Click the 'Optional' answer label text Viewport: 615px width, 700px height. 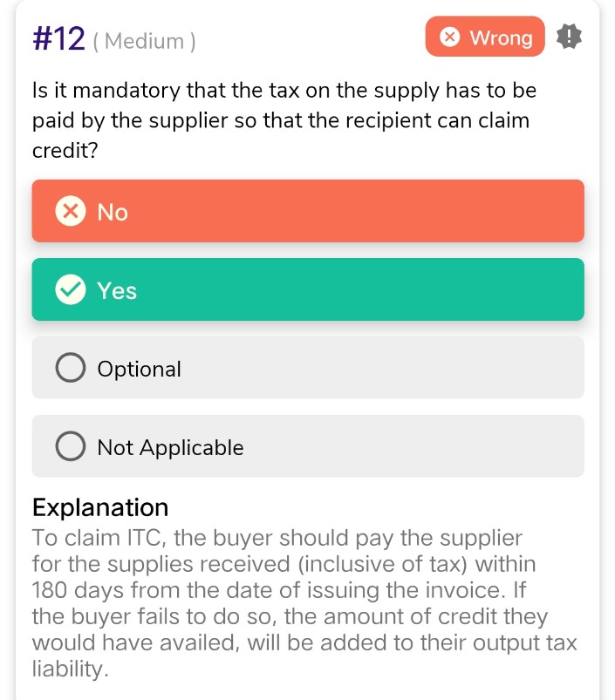coord(140,369)
